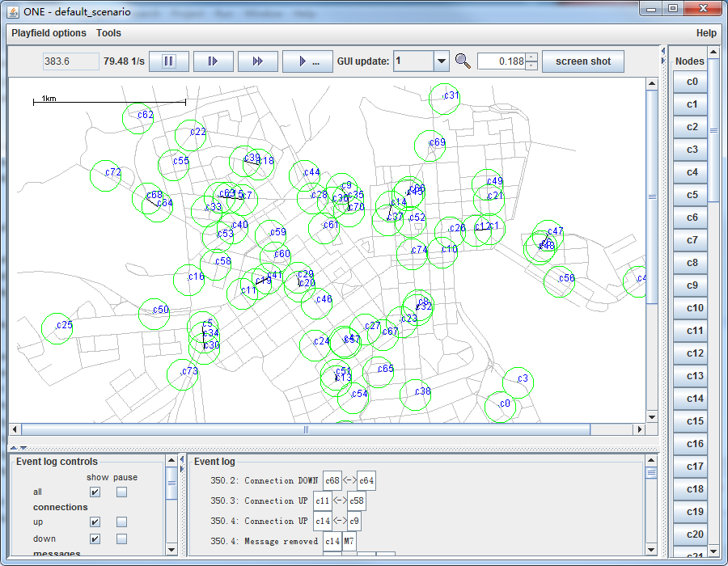Viewport: 728px width, 566px height.
Task: Pause the simulation with the pause icon
Action: coord(169,61)
